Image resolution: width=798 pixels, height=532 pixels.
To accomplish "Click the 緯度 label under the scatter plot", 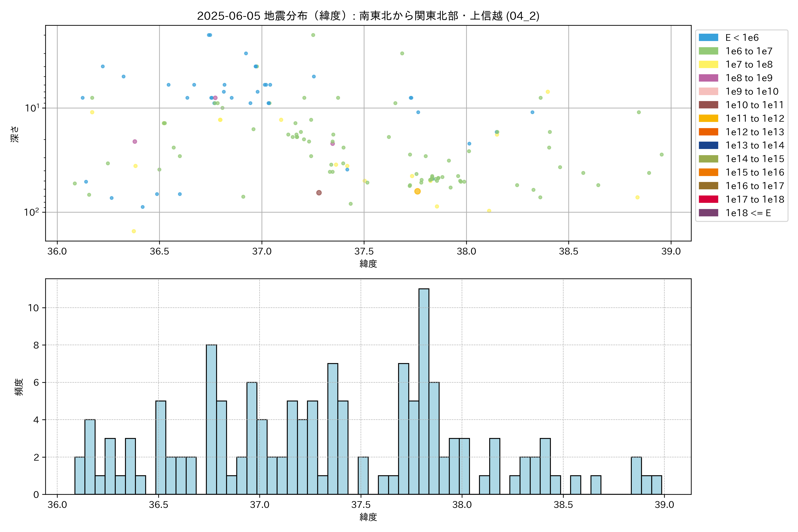I will pyautogui.click(x=368, y=264).
